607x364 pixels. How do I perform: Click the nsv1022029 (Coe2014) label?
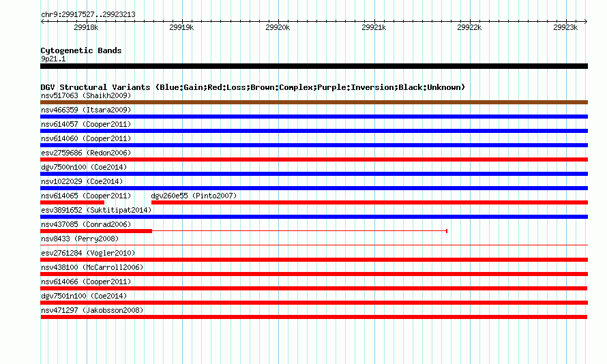(82, 181)
